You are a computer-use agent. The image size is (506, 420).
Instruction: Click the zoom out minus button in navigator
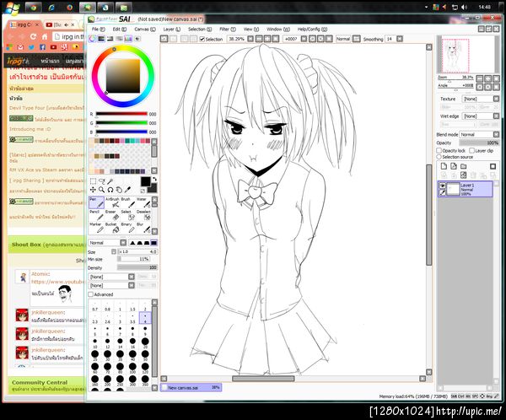click(x=480, y=78)
